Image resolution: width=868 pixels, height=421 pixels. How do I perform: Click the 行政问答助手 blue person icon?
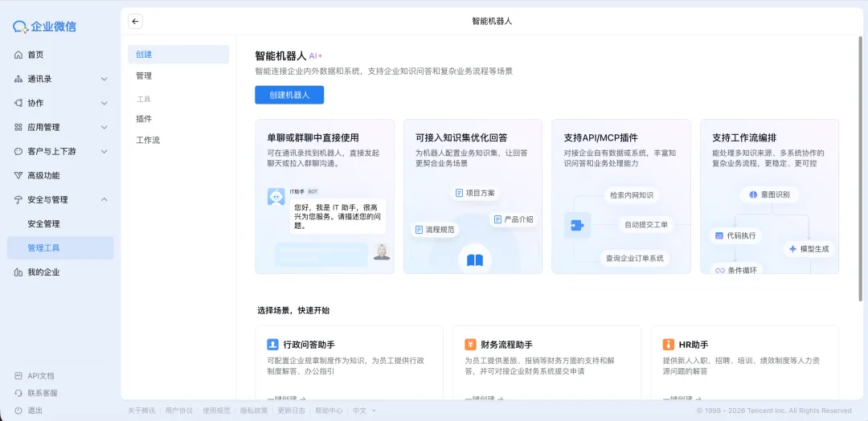[x=272, y=345]
